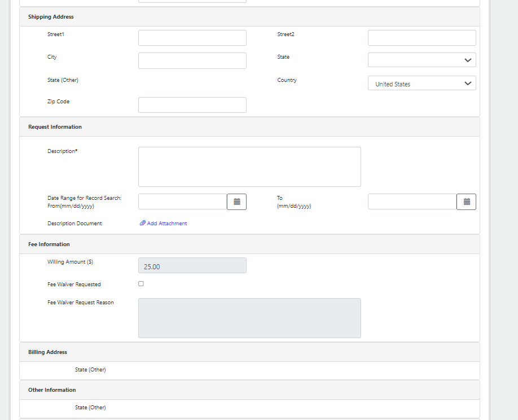The height and width of the screenshot is (420, 518).
Task: Focus the Date Range From date field
Action: 182,202
